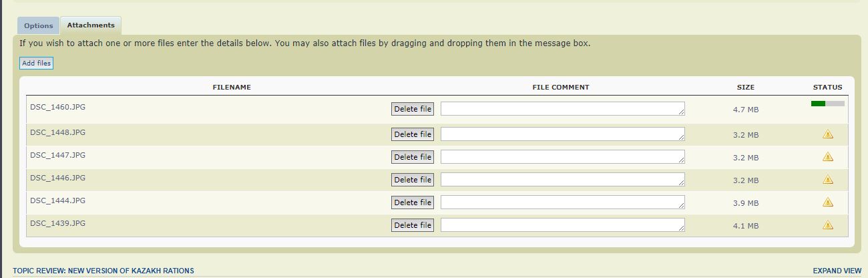Delete file DSC_1460.JPG

[x=413, y=109]
